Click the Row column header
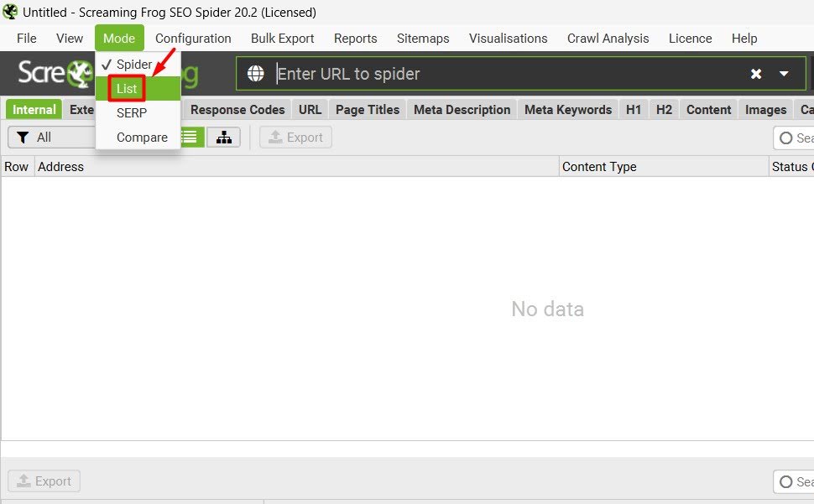 tap(17, 166)
